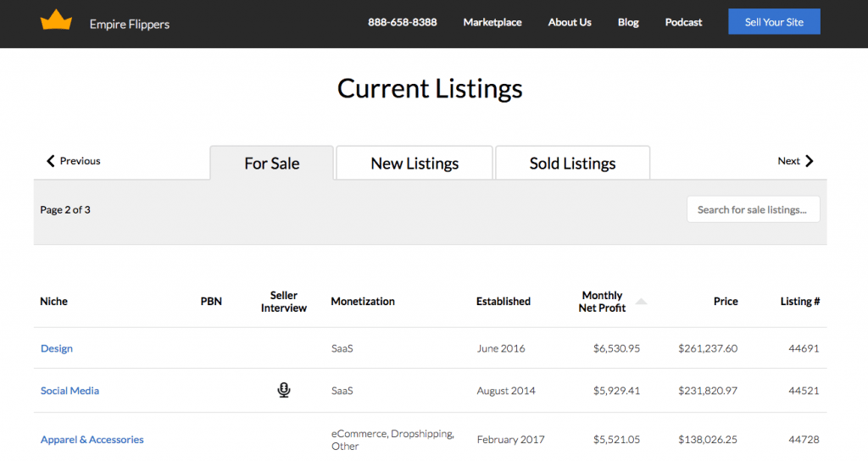Select listing number 44521
The image size is (868, 461).
(804, 391)
